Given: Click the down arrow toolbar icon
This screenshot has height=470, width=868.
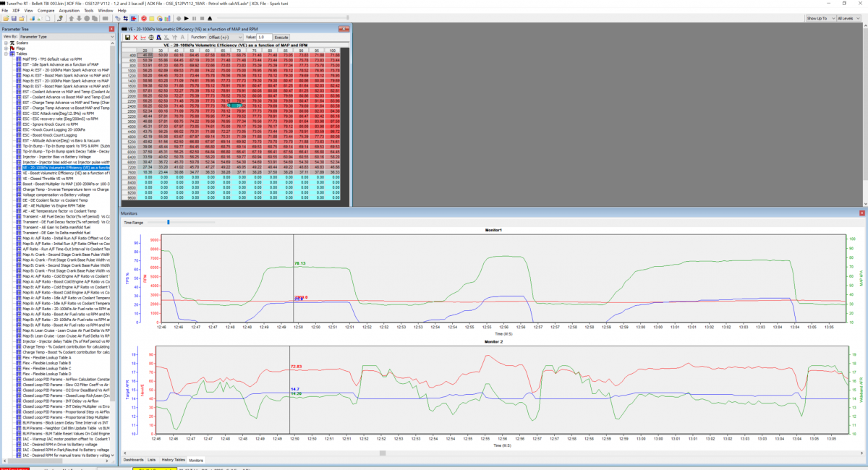Looking at the screenshot, I should (79, 18).
